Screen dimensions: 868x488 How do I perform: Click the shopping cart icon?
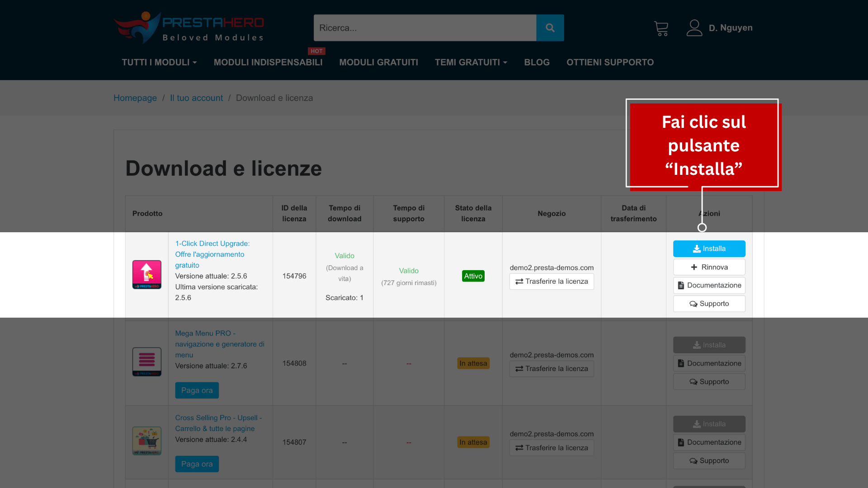[661, 28]
